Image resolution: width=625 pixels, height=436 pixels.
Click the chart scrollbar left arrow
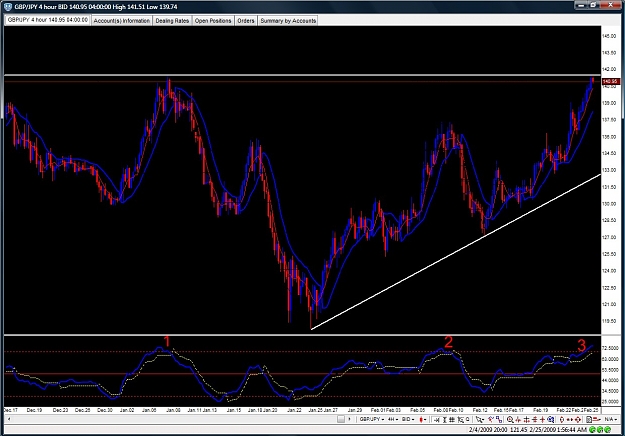9,419
